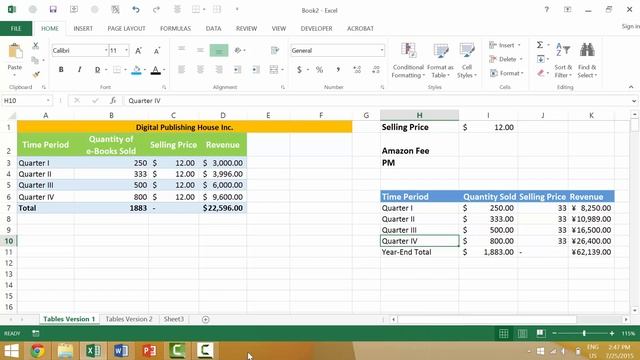640x360 pixels.
Task: Click the Wrap Text icon
Action: (275, 50)
